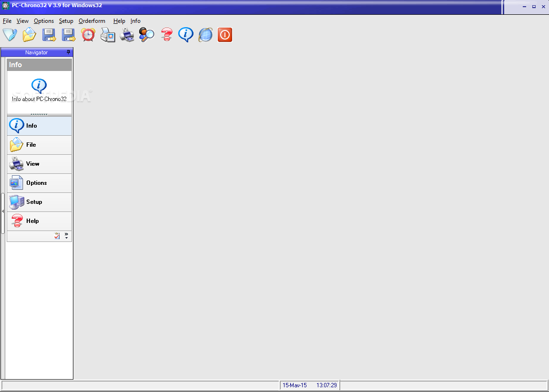Expand the Navigator overflow chevron
This screenshot has height=392, width=549.
point(66,236)
